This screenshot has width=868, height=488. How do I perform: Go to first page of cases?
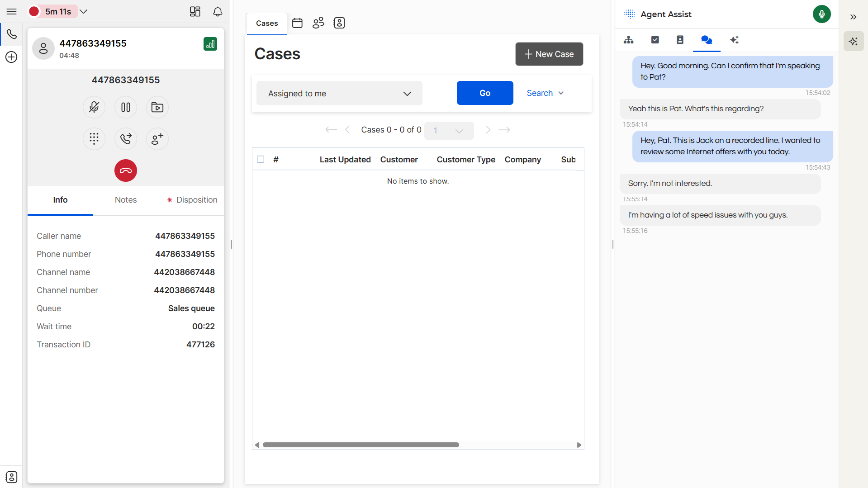click(x=331, y=130)
